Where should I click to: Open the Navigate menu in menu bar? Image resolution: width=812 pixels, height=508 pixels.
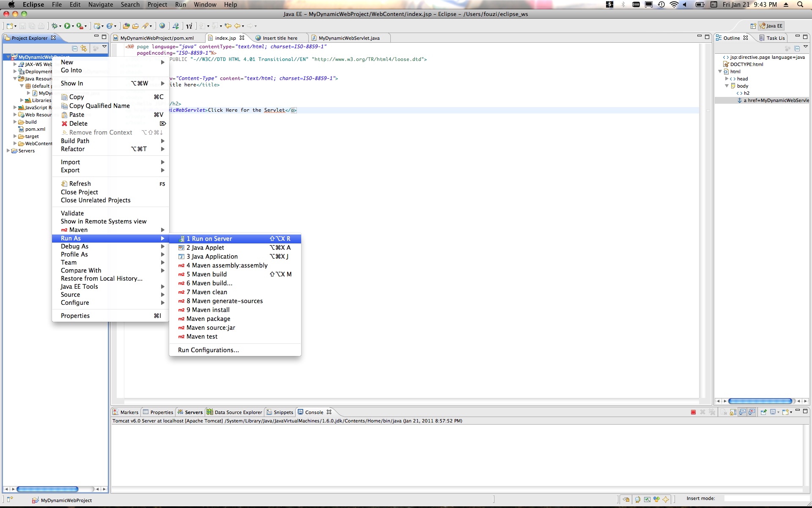(x=101, y=5)
